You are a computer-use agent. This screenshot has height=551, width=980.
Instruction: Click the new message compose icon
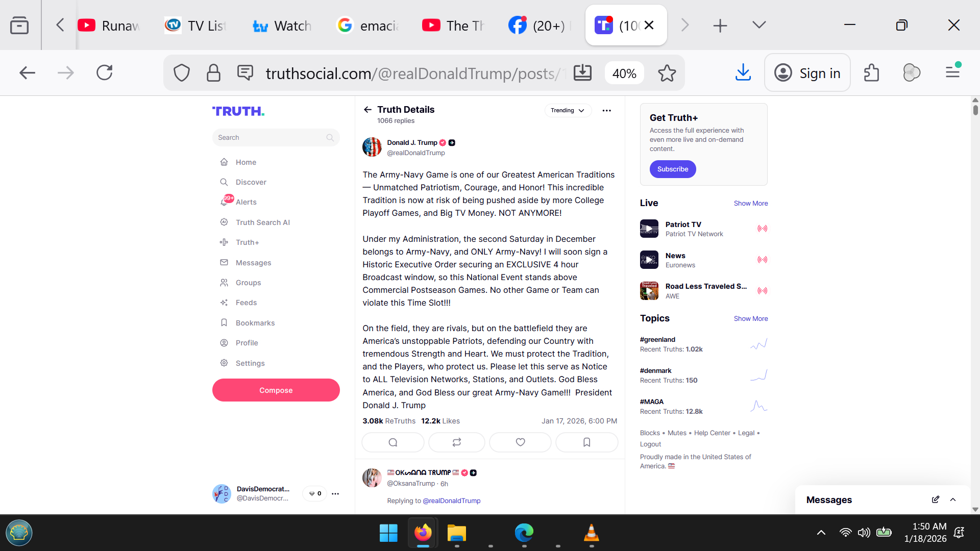coord(935,499)
